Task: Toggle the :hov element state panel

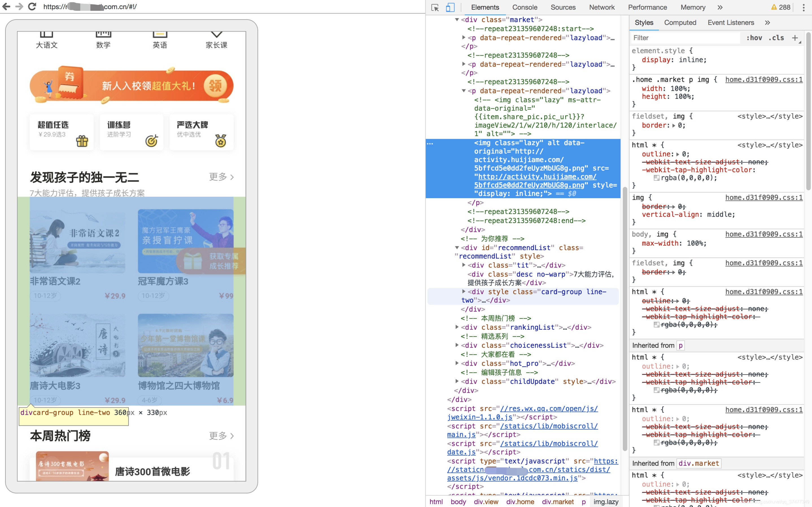Action: click(x=754, y=38)
